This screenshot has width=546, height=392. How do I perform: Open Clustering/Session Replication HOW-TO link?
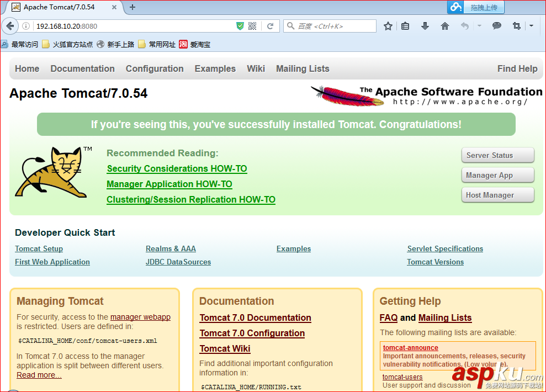point(191,199)
